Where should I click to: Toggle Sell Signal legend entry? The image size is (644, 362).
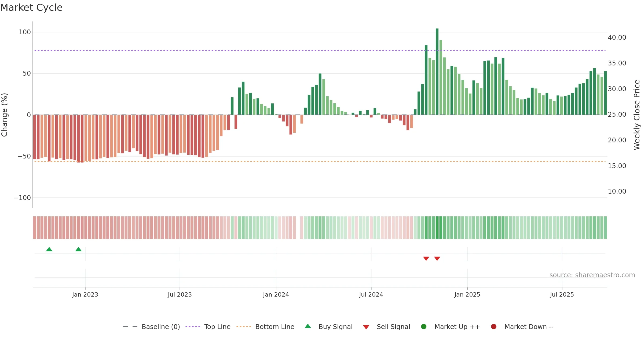tap(386, 327)
